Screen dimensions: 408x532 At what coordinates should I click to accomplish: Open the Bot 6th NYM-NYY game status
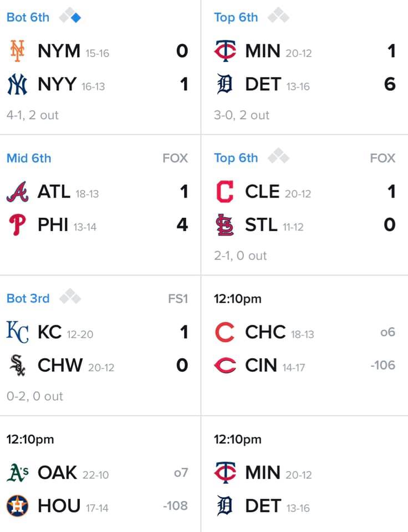point(28,17)
